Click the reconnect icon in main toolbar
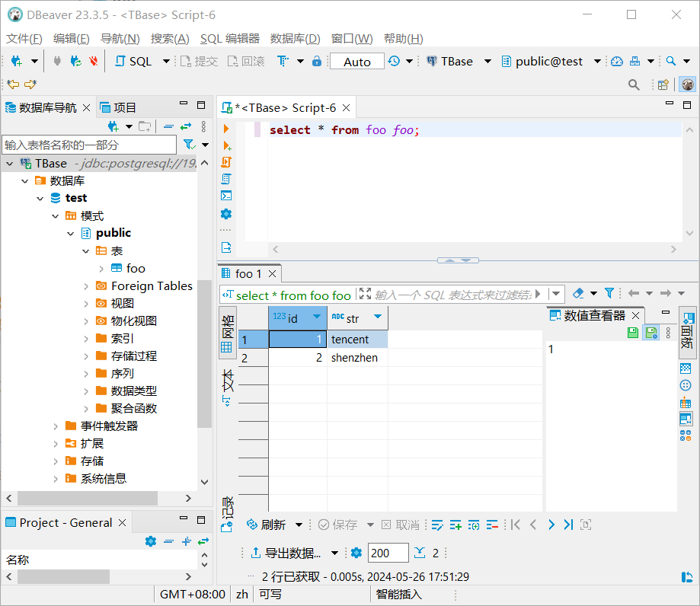The image size is (700, 606). click(76, 61)
